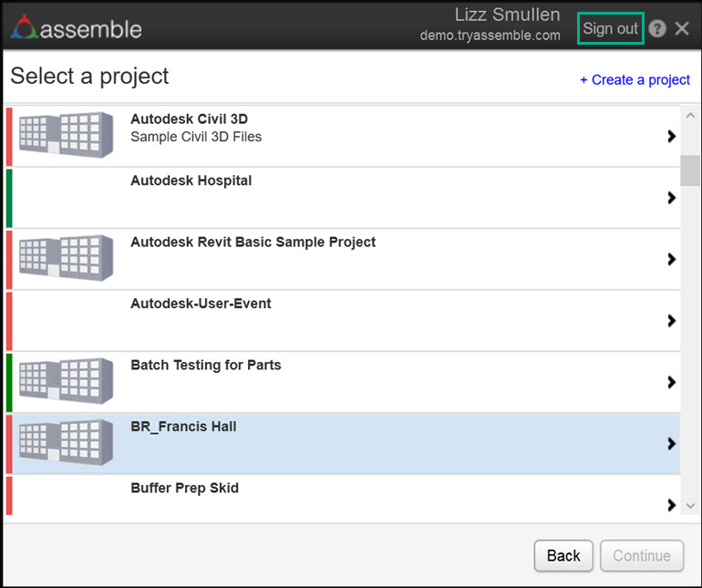Expand the Buffer Prep Skid arrow
This screenshot has width=702, height=588.
tap(671, 505)
